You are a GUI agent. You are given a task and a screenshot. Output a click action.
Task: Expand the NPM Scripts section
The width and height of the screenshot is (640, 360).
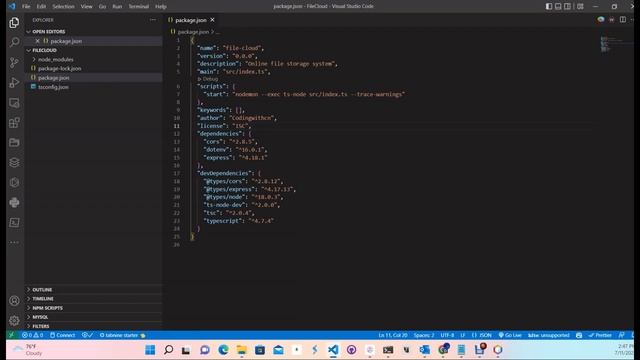[93, 308]
